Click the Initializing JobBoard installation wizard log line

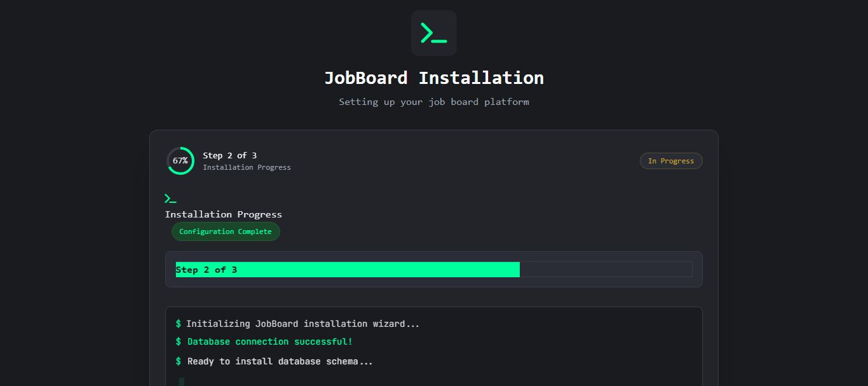302,324
